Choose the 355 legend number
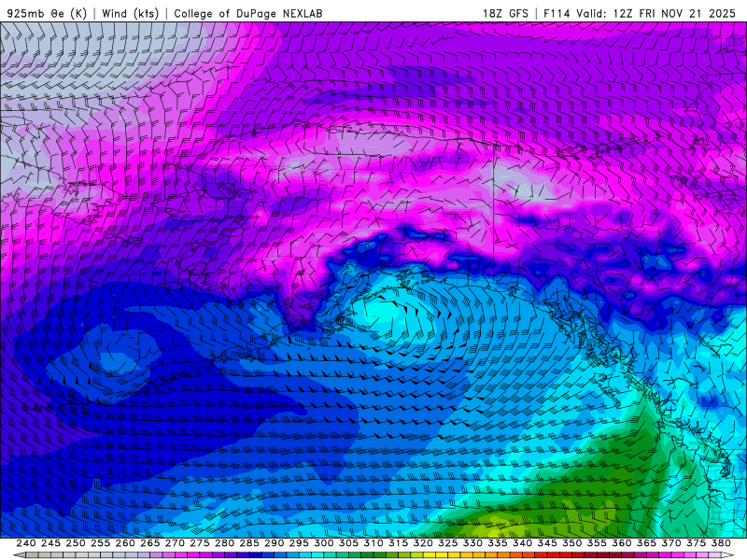 [x=597, y=543]
